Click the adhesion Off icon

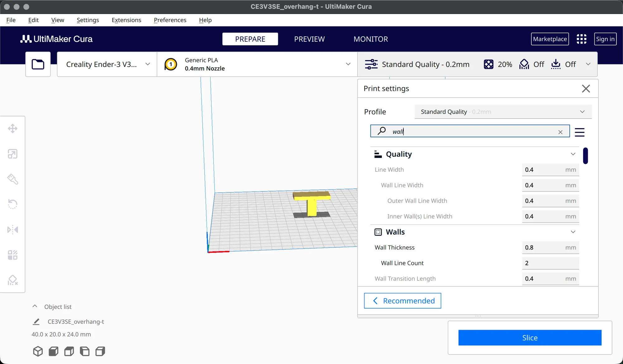[556, 64]
